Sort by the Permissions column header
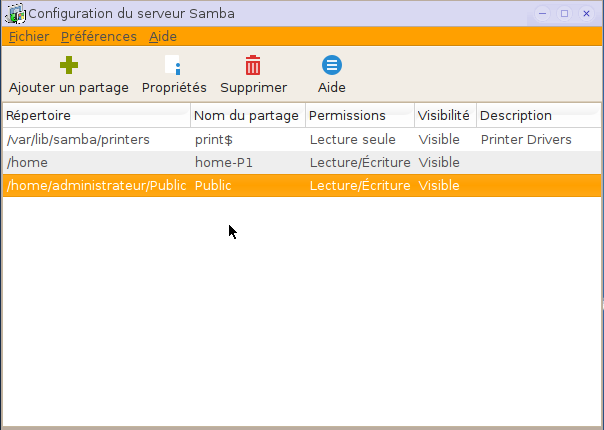 pos(360,116)
